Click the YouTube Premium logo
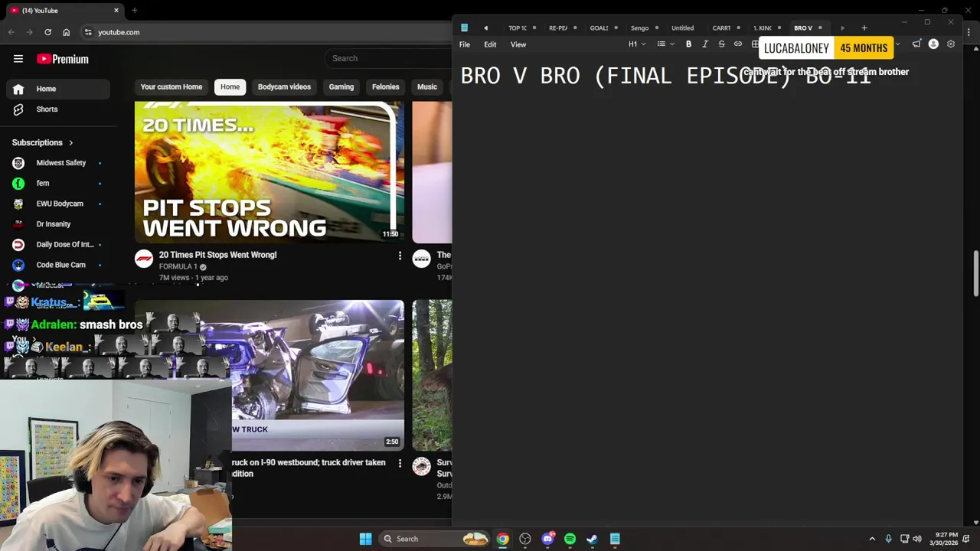This screenshot has height=551, width=980. pyautogui.click(x=63, y=59)
